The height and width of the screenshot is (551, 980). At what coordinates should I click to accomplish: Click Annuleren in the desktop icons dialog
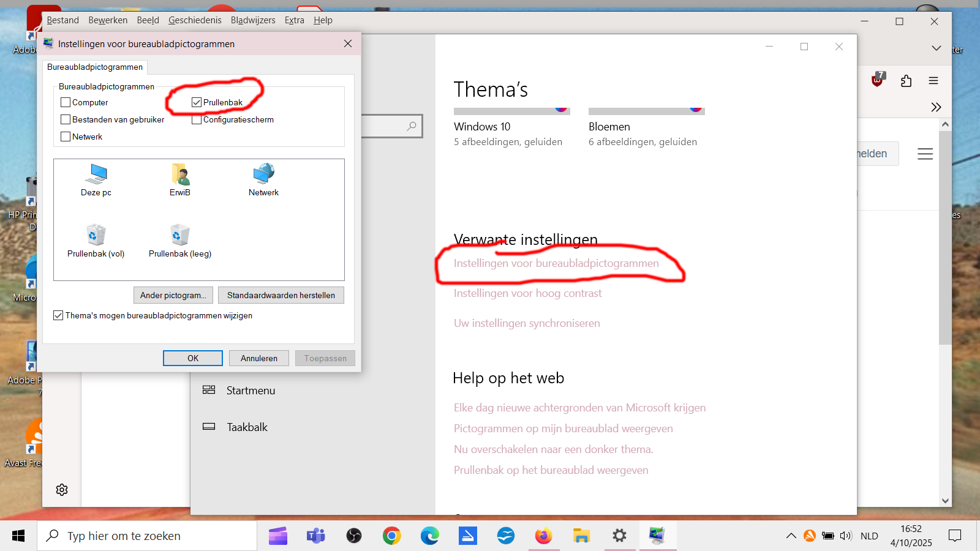(259, 358)
